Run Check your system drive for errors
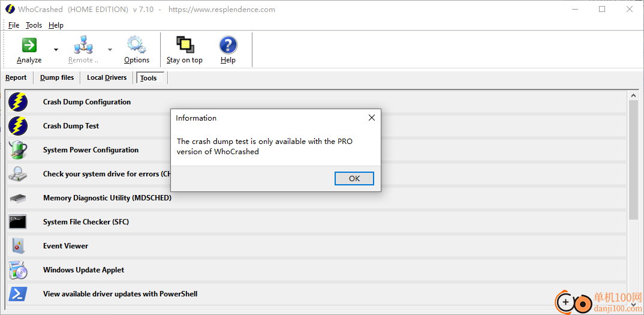 [x=317, y=174]
